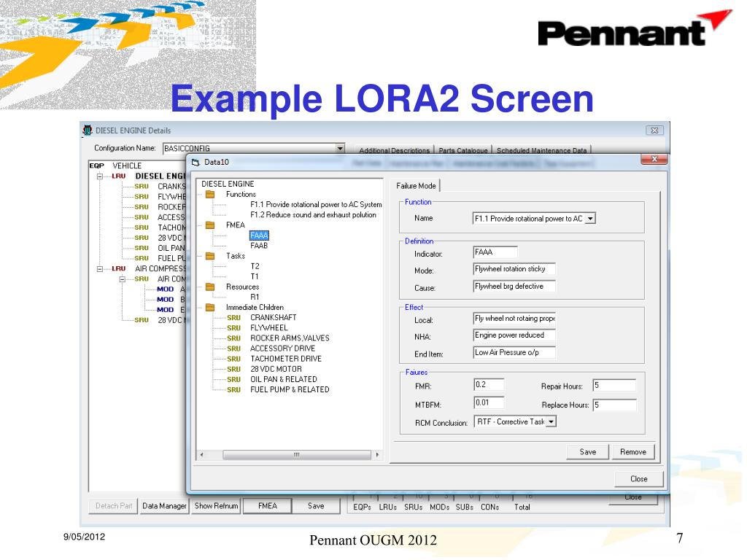The height and width of the screenshot is (560, 747).
Task: Click LRU icon beside DIESEL ENGINE in background tree
Action: [x=119, y=176]
